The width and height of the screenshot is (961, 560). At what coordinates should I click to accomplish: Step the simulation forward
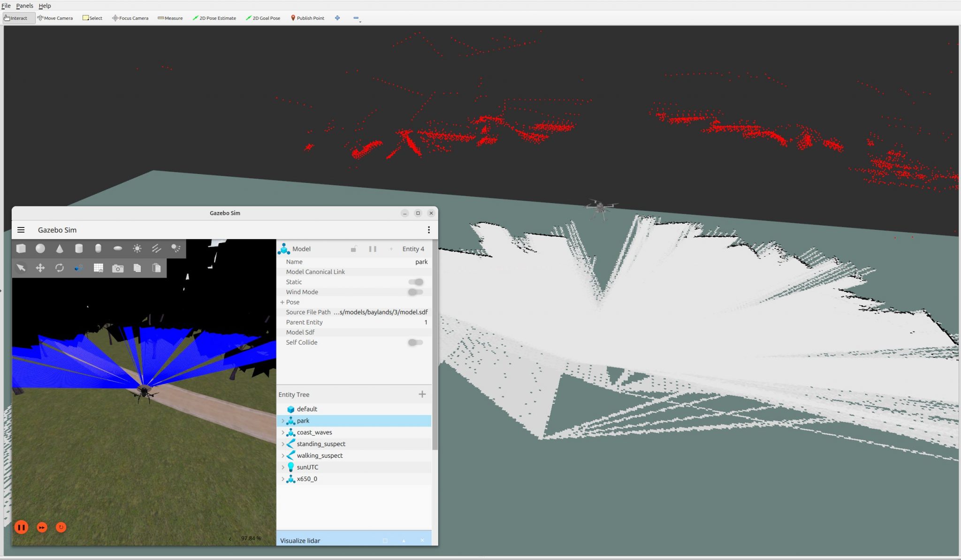(42, 528)
